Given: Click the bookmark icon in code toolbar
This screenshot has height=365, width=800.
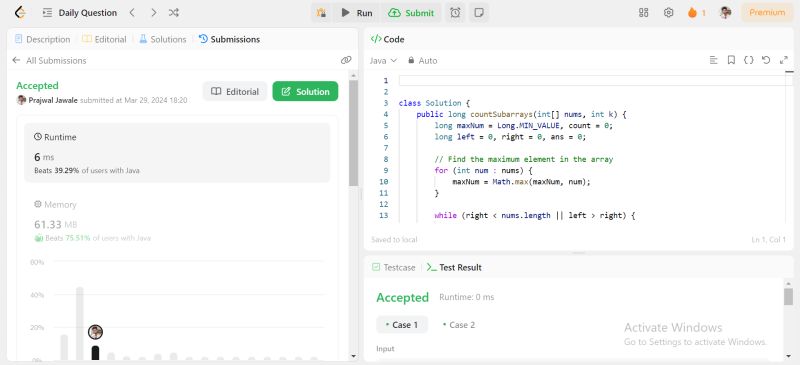Looking at the screenshot, I should coord(731,60).
